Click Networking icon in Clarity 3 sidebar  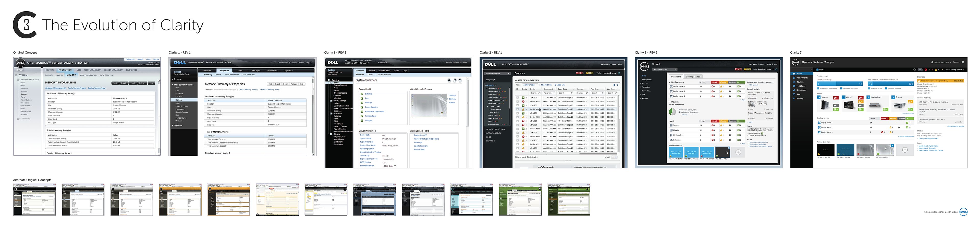tap(794, 90)
